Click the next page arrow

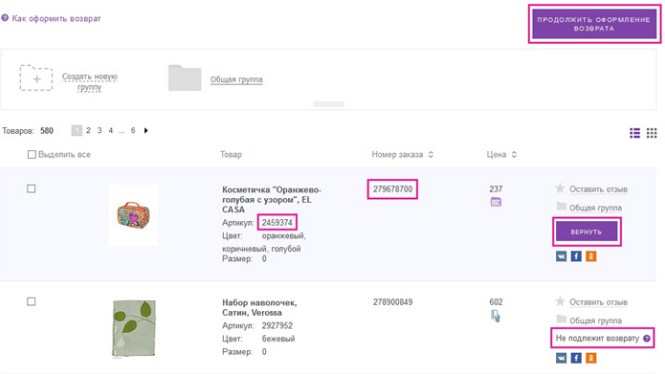(146, 131)
